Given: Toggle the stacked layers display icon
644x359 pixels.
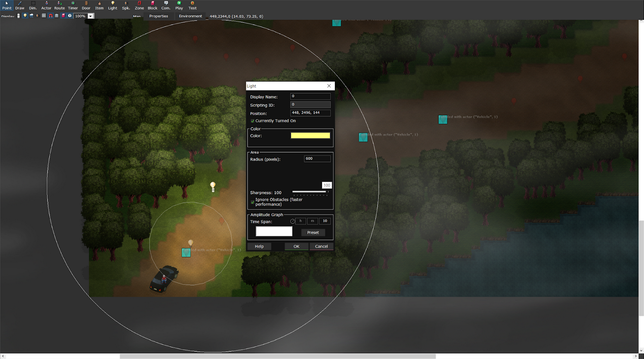Looking at the screenshot, I should click(x=57, y=16).
